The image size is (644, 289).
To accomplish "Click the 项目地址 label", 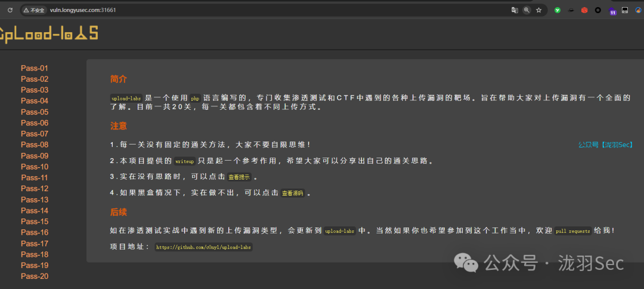I will point(130,247).
